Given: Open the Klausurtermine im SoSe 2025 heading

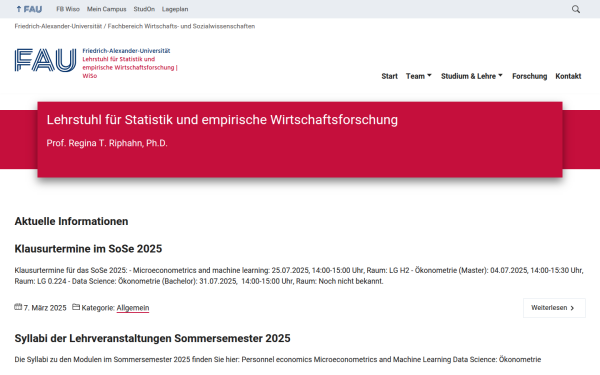Looking at the screenshot, I should pos(88,249).
